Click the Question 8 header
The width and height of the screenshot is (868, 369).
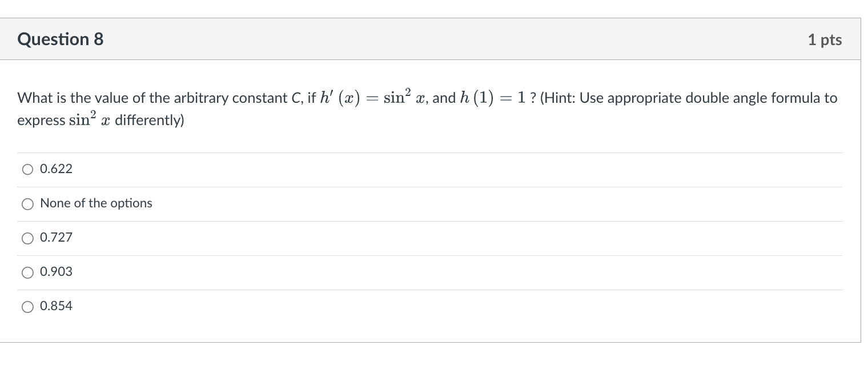coord(60,39)
